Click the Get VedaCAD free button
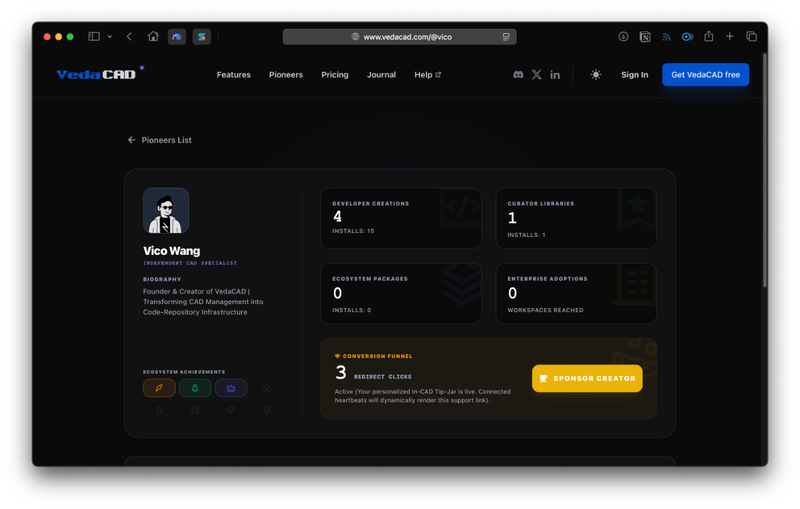Image resolution: width=800 pixels, height=509 pixels. (705, 74)
